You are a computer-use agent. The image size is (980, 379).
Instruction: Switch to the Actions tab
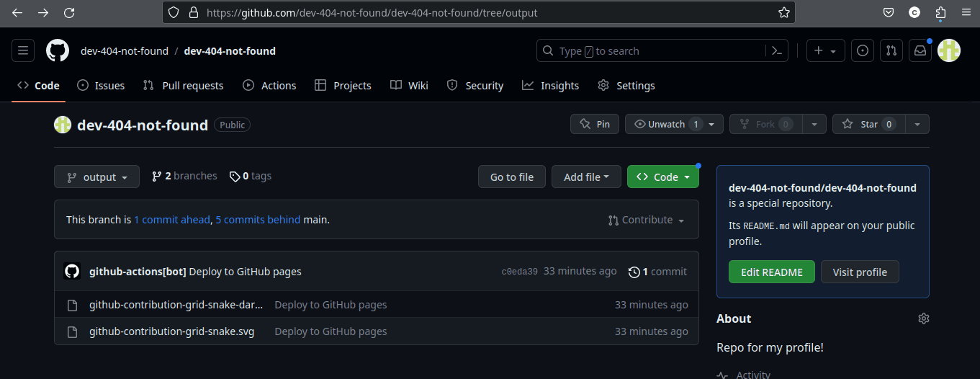[269, 86]
